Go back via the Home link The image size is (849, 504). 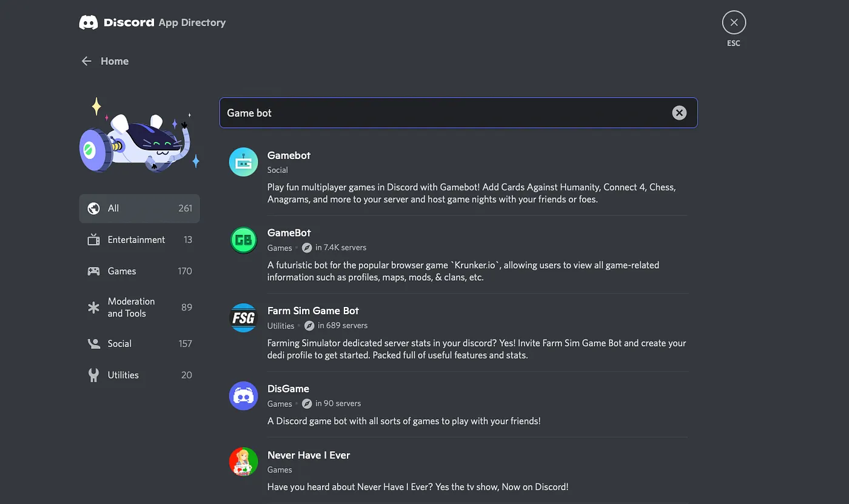[115, 61]
